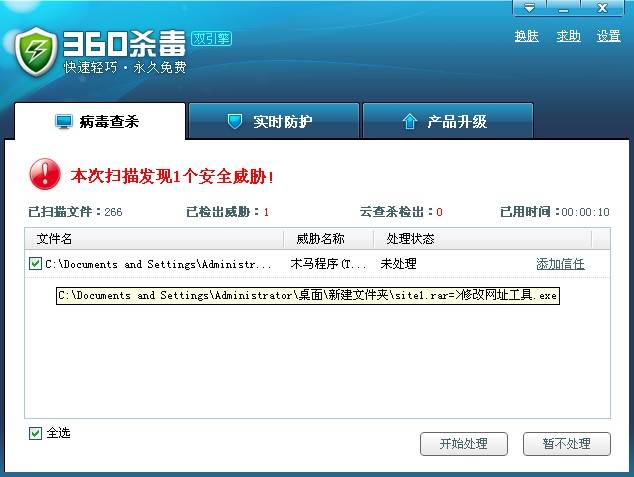634x477 pixels.
Task: Click the 快速轻巧·永久免费 slogan
Action: tap(125, 67)
